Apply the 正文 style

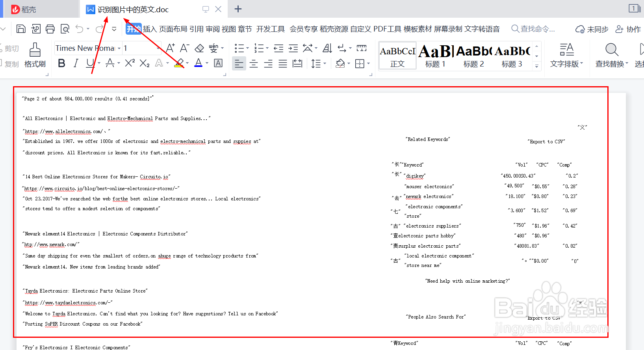[x=397, y=56]
